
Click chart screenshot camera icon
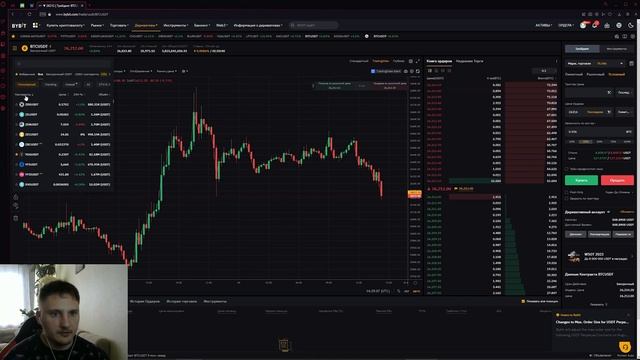406,71
